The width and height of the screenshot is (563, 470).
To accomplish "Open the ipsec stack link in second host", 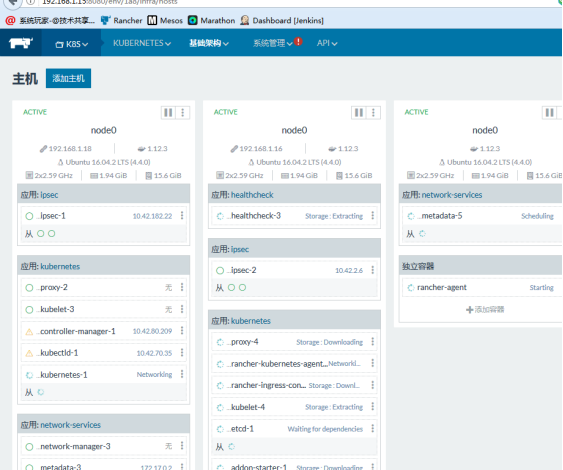I will pyautogui.click(x=240, y=249).
